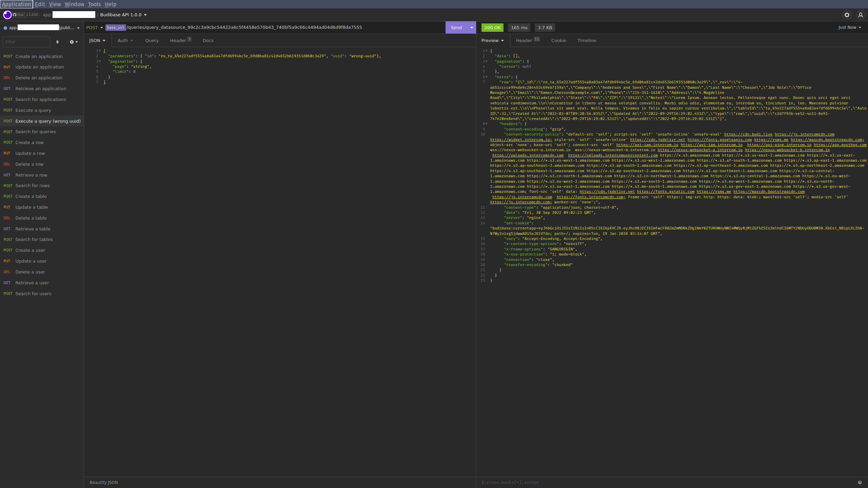868x488 pixels.
Task: Open the Tools menu
Action: pos(94,4)
